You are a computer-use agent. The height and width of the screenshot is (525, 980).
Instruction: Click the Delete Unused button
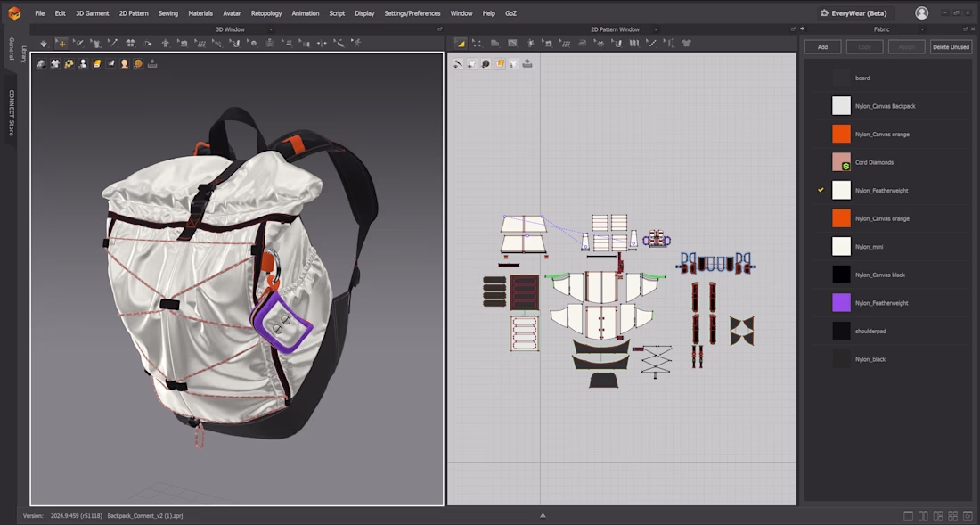click(951, 46)
